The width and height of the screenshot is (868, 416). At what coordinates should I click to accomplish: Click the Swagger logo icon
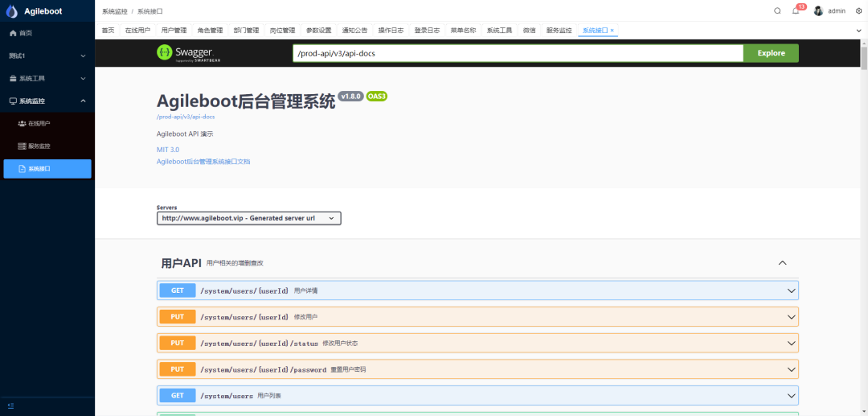point(163,53)
